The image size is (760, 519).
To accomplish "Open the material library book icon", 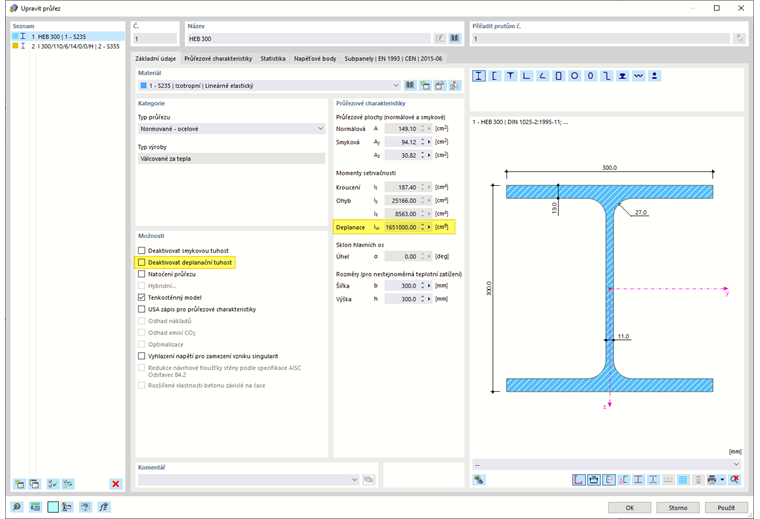I will (410, 85).
